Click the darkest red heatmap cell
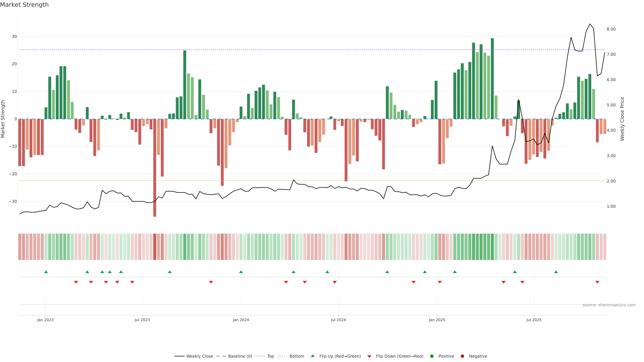The image size is (644, 362). [x=155, y=247]
